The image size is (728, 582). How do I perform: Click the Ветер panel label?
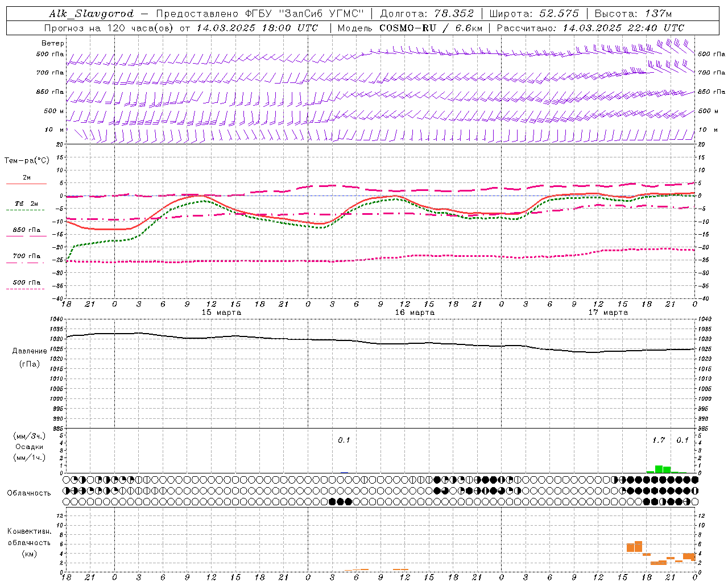53,43
